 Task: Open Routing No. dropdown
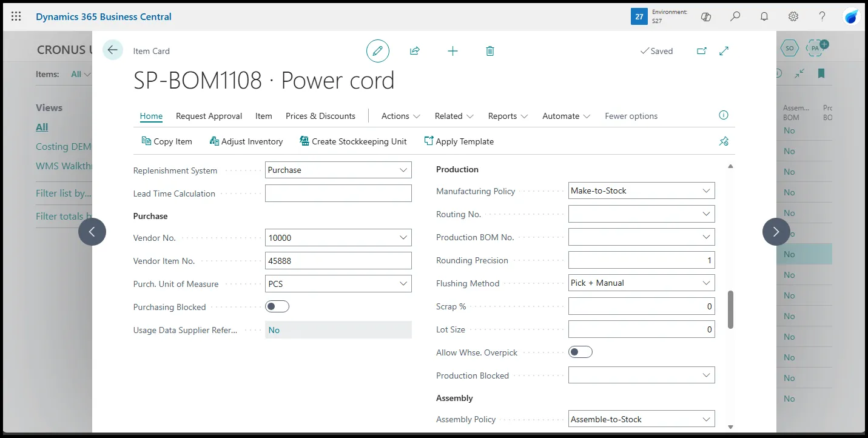click(706, 214)
